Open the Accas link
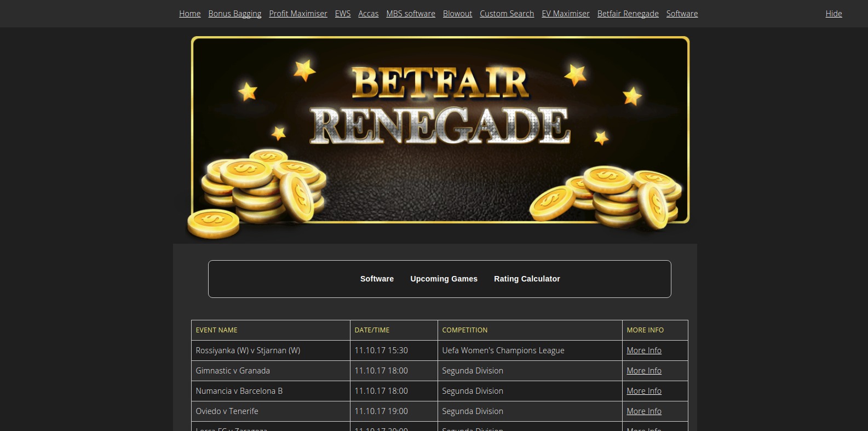The image size is (868, 431). 368,14
